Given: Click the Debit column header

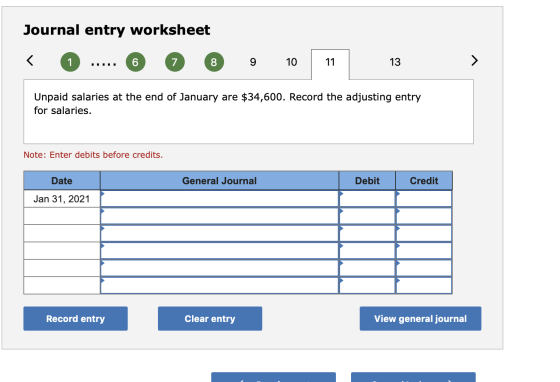Looking at the screenshot, I should coord(367,181).
